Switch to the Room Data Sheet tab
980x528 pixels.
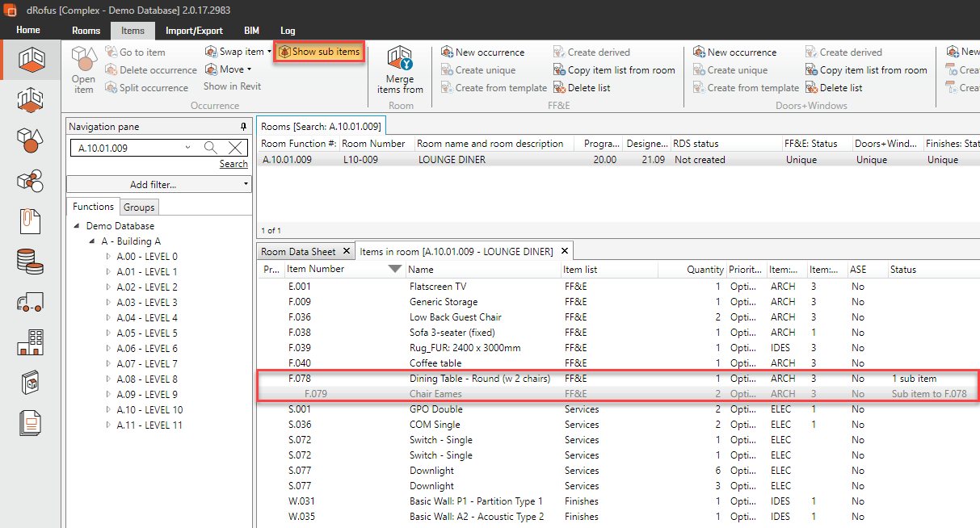298,251
